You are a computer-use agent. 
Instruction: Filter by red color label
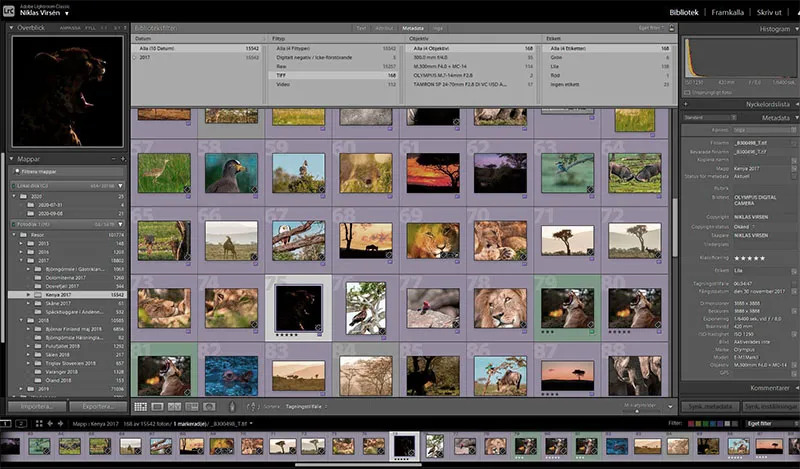coord(691,424)
